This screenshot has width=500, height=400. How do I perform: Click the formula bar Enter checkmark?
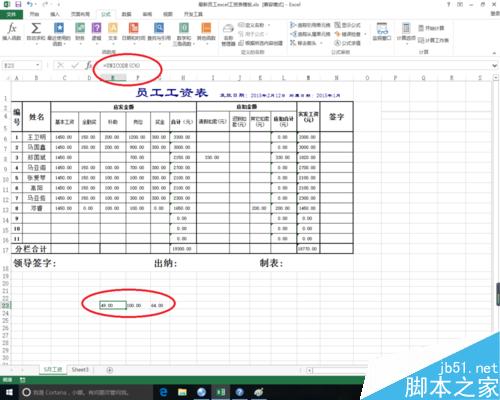75,65
